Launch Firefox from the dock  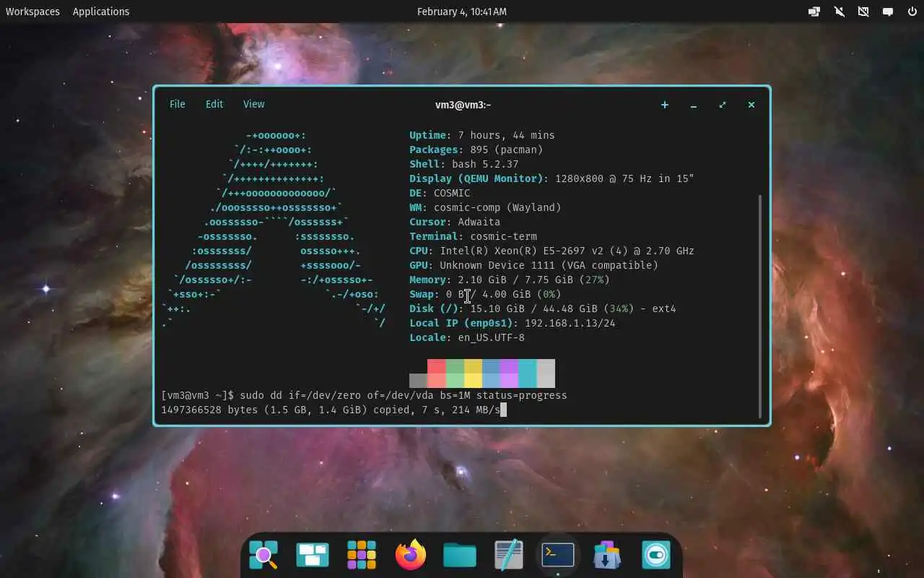[411, 555]
